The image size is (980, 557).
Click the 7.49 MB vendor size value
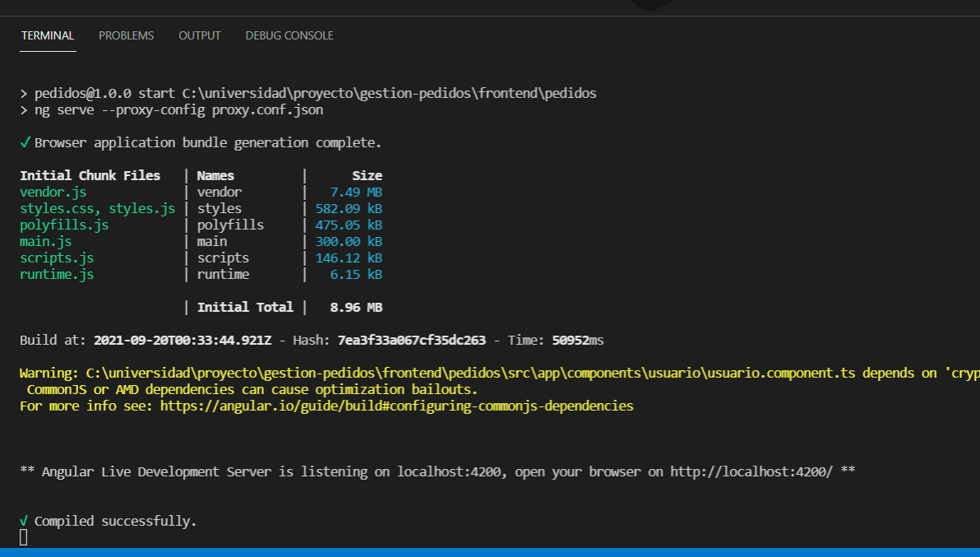click(356, 192)
